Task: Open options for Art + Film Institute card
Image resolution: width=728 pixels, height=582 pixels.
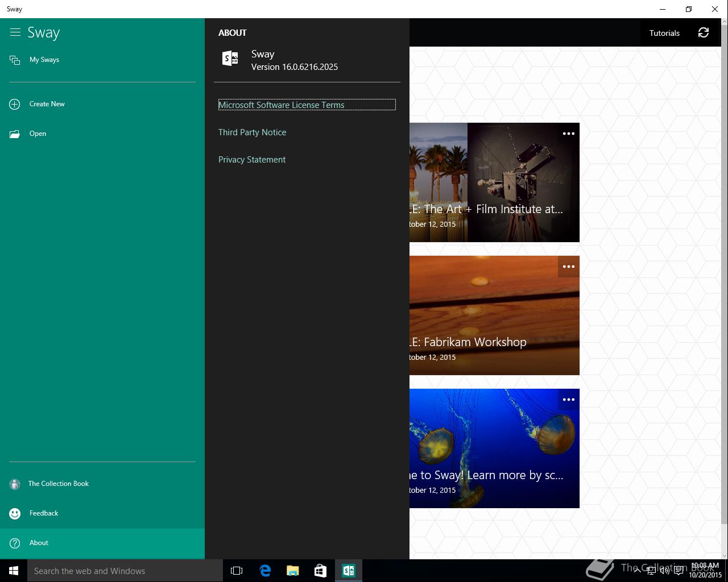Action: click(x=569, y=134)
